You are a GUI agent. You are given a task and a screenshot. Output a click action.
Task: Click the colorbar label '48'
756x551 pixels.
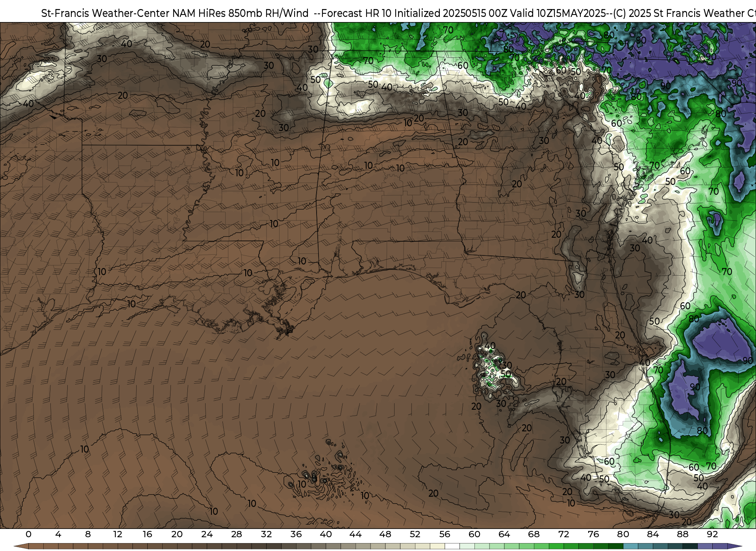pos(385,534)
